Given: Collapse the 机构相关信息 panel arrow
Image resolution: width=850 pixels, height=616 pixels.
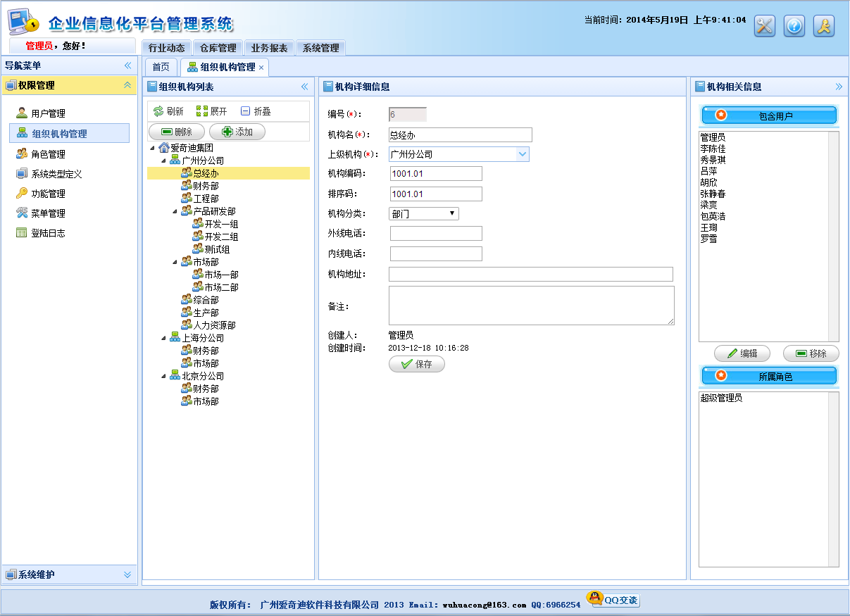Looking at the screenshot, I should pos(839,87).
